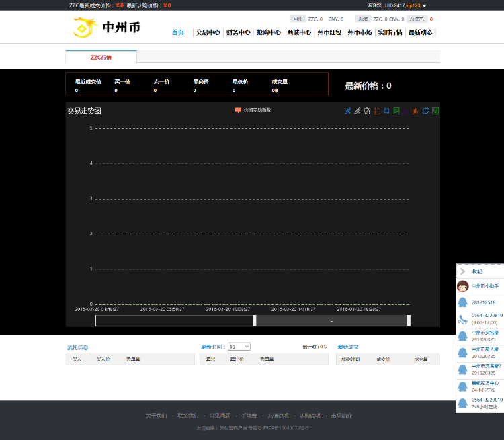Click QQ icon for 中州币新人群

click(x=462, y=353)
